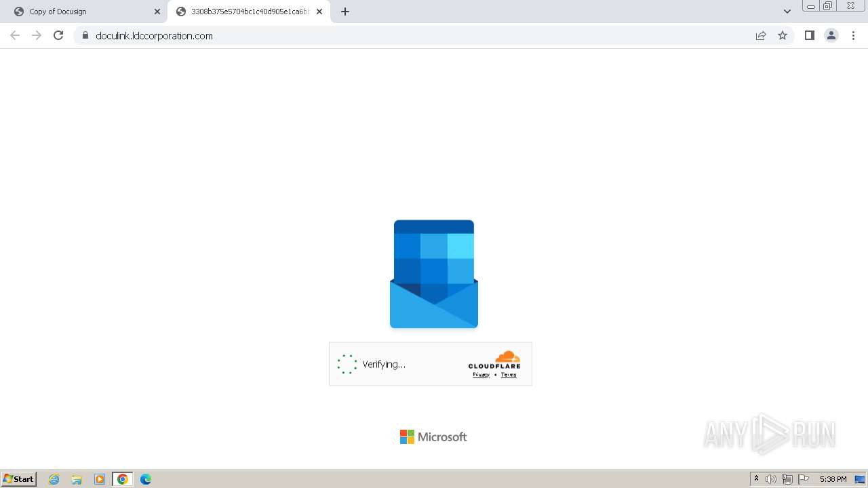Open Action Center flag icon

pos(804,479)
